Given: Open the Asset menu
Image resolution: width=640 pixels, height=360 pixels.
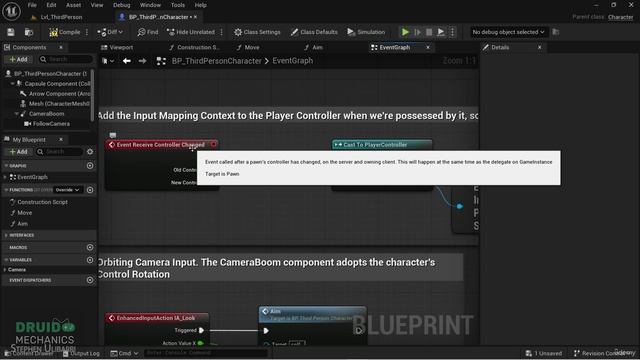Looking at the screenshot, I should (73, 5).
